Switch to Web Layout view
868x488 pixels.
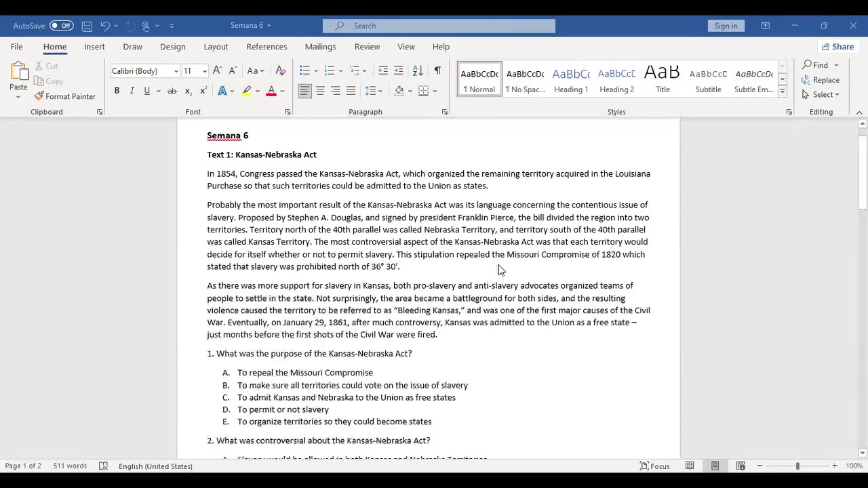[741, 466]
